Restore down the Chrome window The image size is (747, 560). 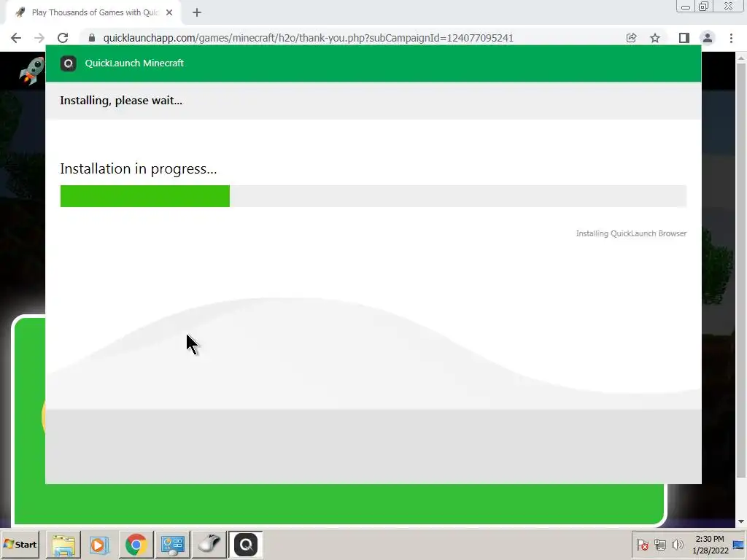click(x=703, y=7)
